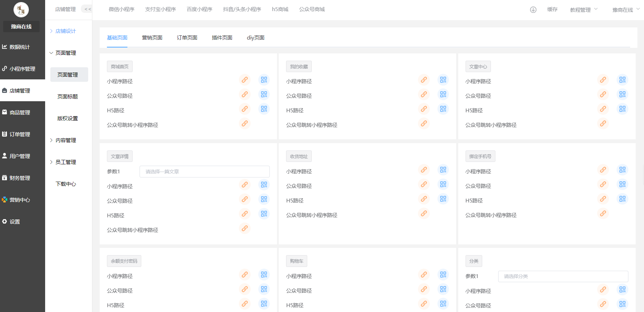The image size is (644, 312).
Task: Select highlighted 页面管理 submenu item
Action: pos(69,75)
